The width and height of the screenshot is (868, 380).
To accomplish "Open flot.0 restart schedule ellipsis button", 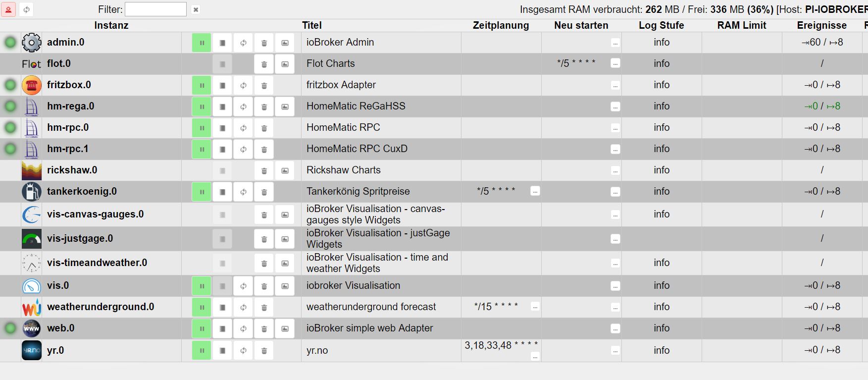I will coord(615,63).
